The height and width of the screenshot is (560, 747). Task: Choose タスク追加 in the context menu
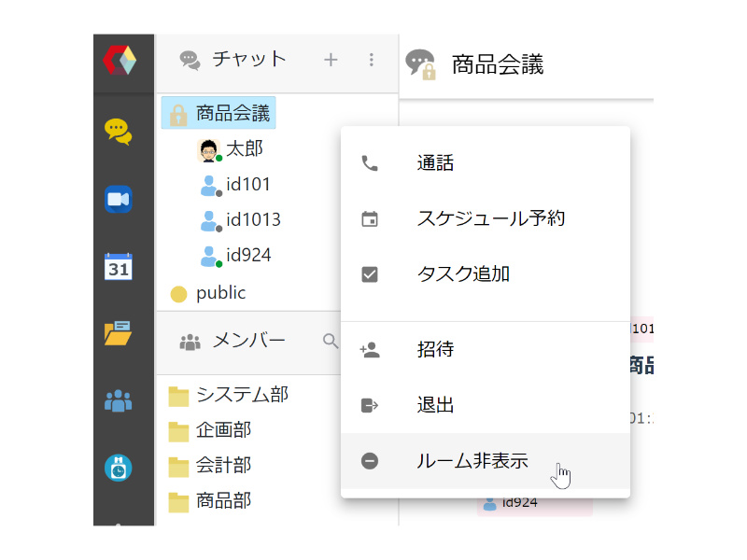tap(486, 274)
